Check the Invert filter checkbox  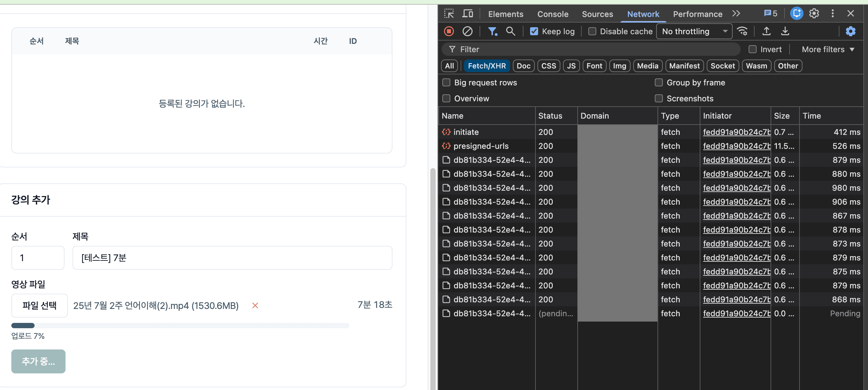coord(752,49)
